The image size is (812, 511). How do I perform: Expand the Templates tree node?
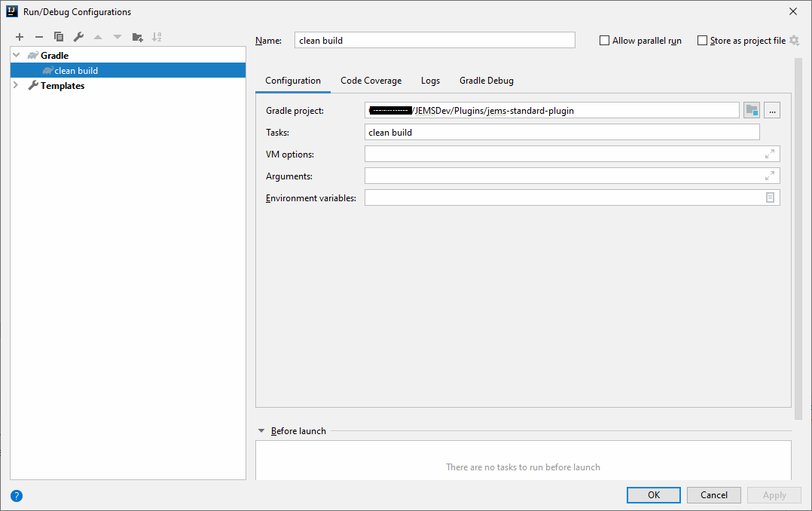17,86
